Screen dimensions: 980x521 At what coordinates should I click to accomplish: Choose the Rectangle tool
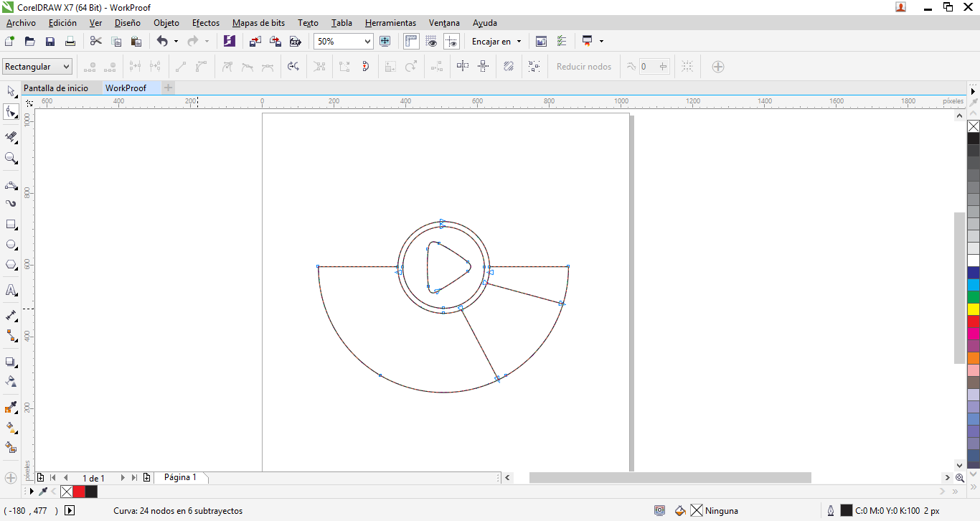click(x=11, y=225)
